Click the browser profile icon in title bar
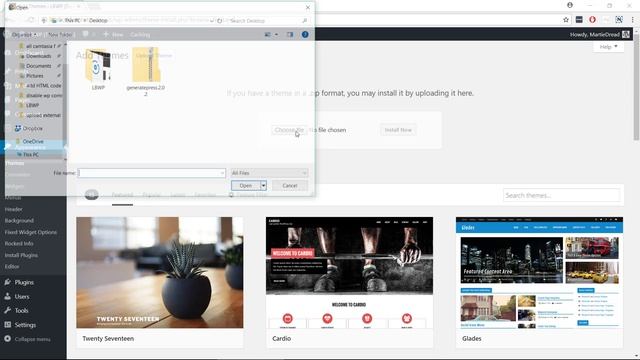 pos(570,5)
